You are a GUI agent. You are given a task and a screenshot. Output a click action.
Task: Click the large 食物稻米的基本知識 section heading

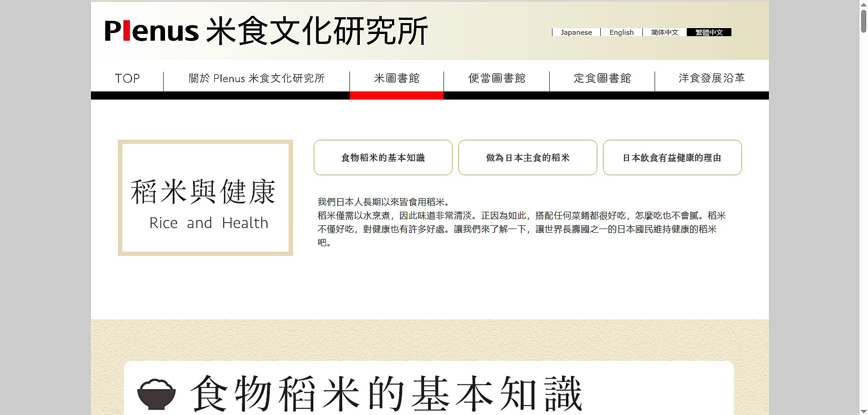click(x=386, y=394)
